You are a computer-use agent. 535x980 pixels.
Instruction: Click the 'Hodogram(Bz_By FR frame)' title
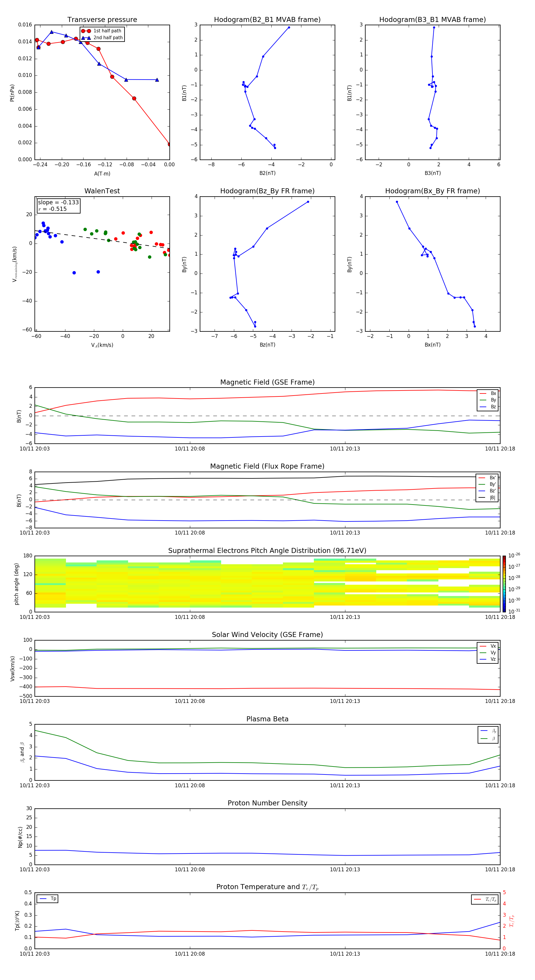[x=267, y=191]
